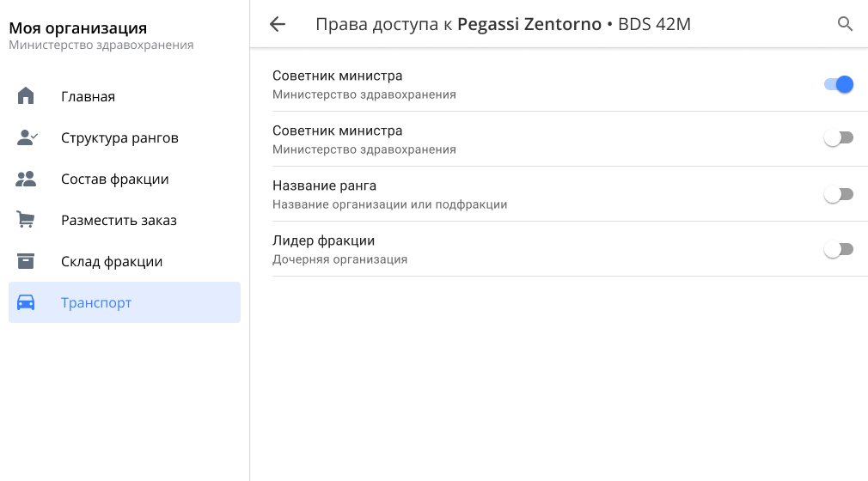
Task: Click the back arrow icon
Action: coord(277,24)
